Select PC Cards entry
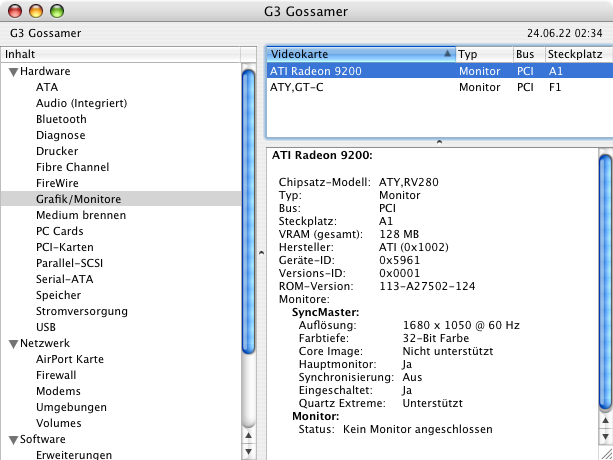The image size is (613, 460). (x=60, y=231)
